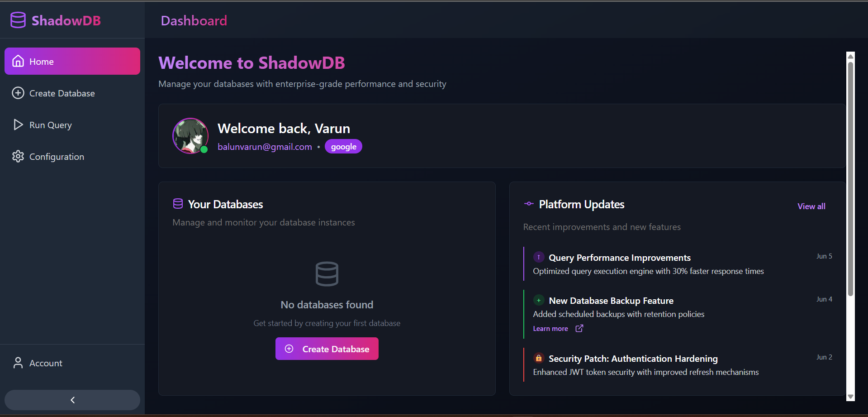This screenshot has height=417, width=868.
Task: Click the Platform Updates plug icon
Action: pyautogui.click(x=528, y=204)
